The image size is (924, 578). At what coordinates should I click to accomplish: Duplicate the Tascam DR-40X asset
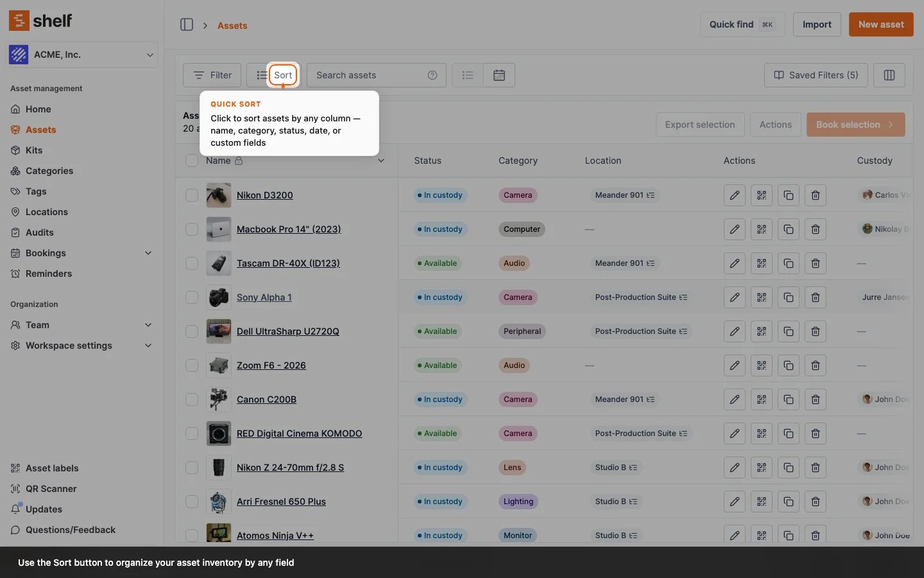point(788,263)
